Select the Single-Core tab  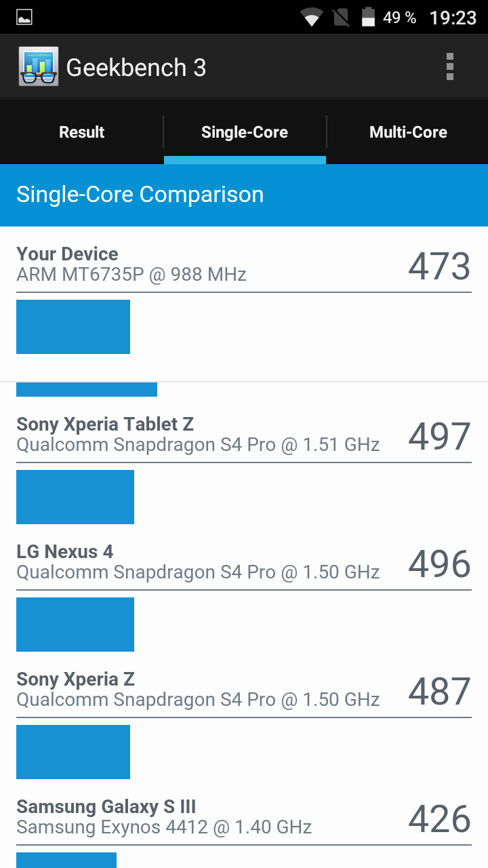point(245,132)
